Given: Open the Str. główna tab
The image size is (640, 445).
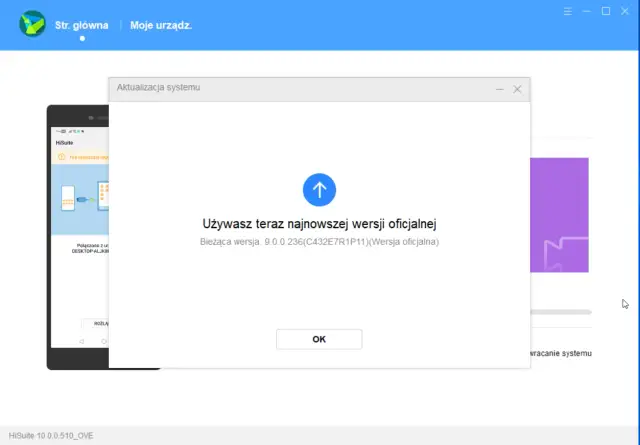Looking at the screenshot, I should click(82, 25).
